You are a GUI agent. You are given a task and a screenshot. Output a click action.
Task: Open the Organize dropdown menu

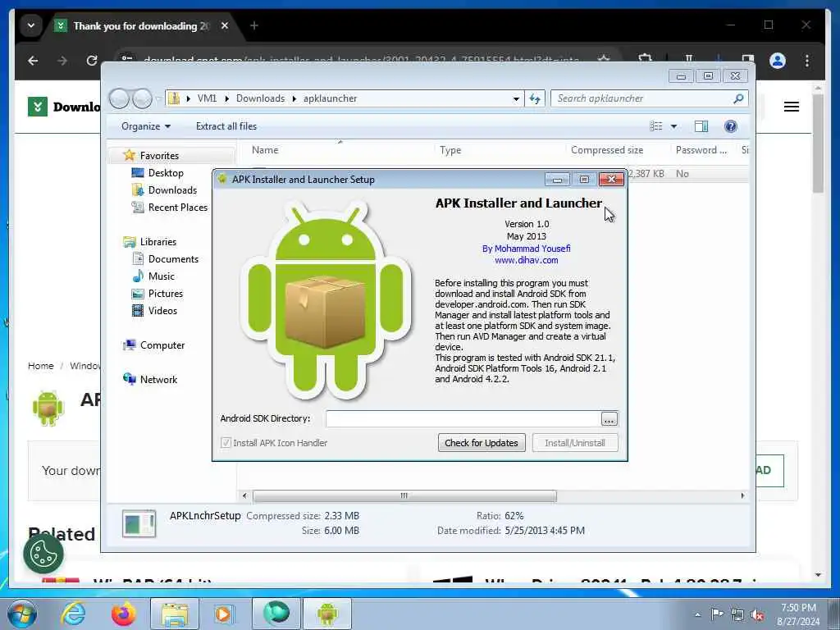[146, 126]
